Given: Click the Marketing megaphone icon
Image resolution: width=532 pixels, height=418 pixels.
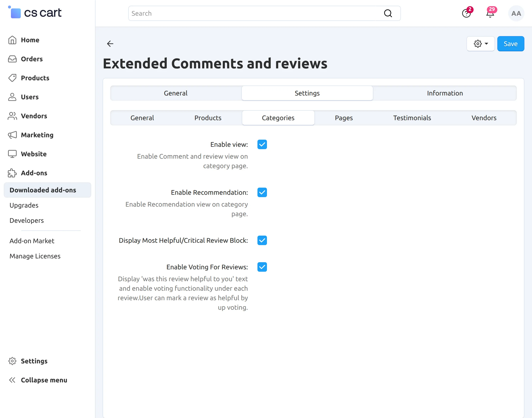Looking at the screenshot, I should (x=12, y=135).
